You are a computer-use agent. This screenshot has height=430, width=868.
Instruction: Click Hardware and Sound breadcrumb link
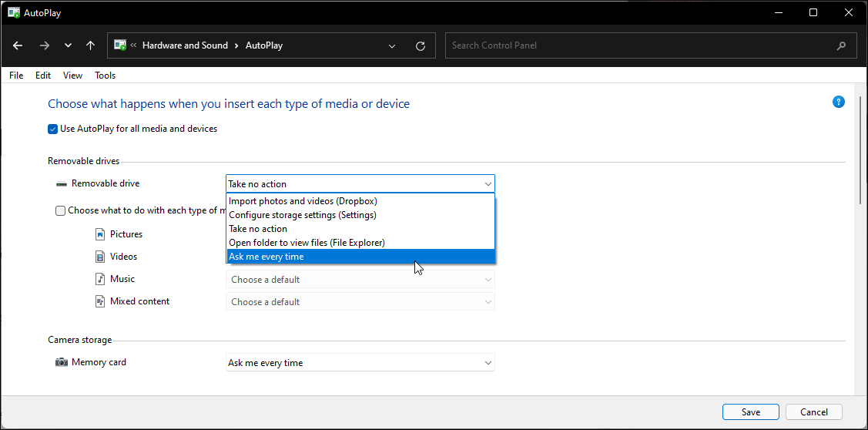click(185, 45)
